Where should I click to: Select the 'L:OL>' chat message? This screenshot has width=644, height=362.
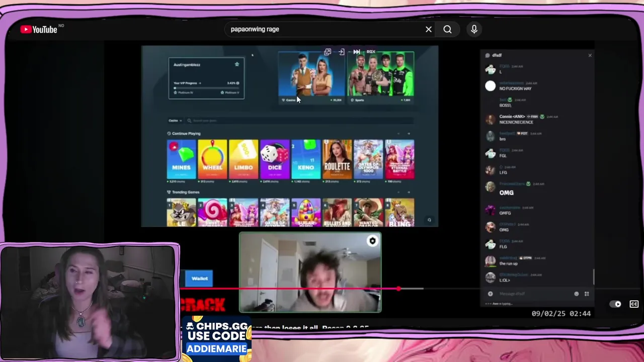505,280
